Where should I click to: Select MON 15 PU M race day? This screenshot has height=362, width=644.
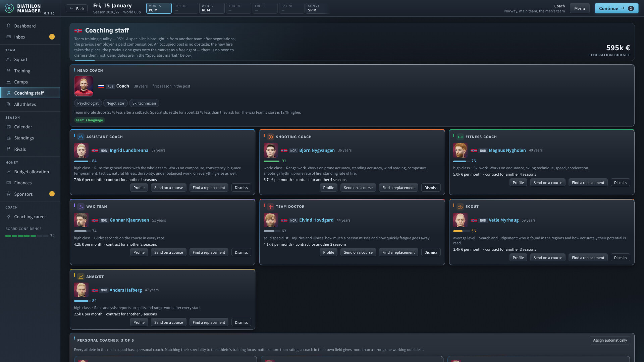point(159,8)
